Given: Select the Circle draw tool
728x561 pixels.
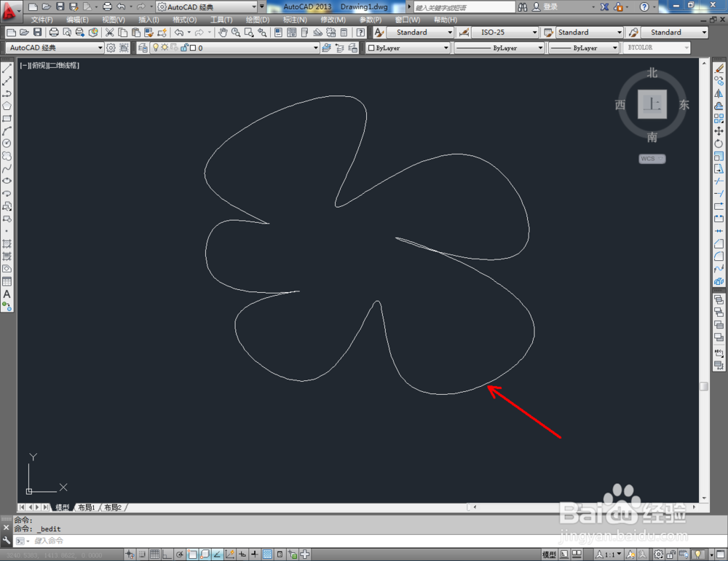Looking at the screenshot, I should (x=7, y=144).
